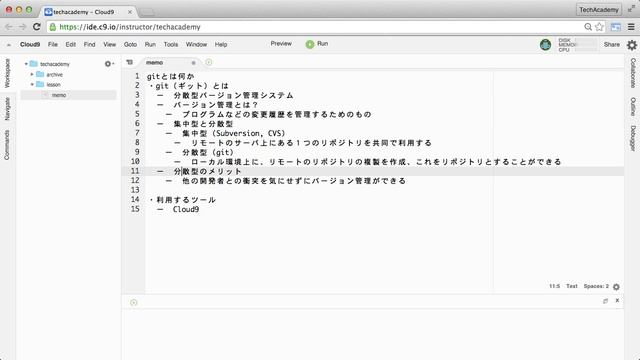Image resolution: width=640 pixels, height=360 pixels.
Task: Open the Window menu
Action: coord(196,44)
